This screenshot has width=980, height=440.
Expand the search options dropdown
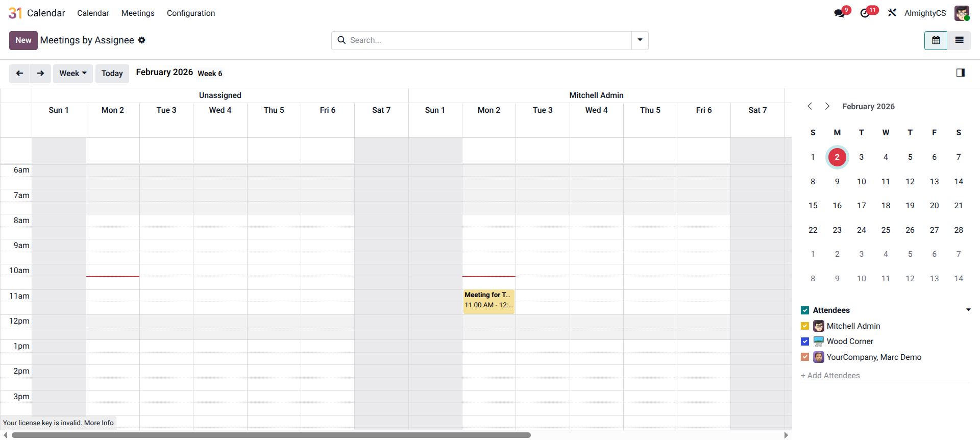[x=640, y=40]
